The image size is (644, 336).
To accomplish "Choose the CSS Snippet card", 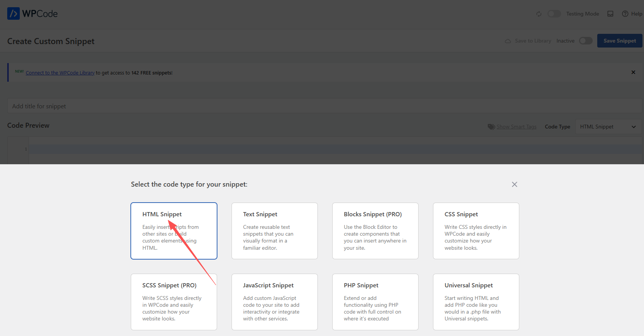I will [476, 231].
